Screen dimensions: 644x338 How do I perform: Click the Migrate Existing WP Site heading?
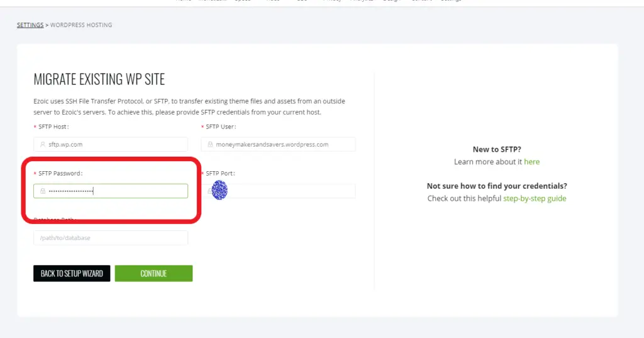coord(99,79)
